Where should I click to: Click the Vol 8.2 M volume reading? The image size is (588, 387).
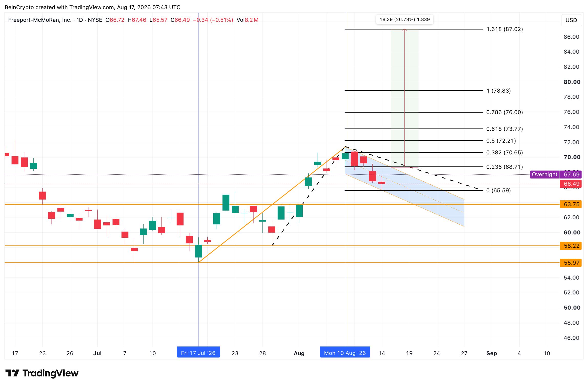point(247,20)
